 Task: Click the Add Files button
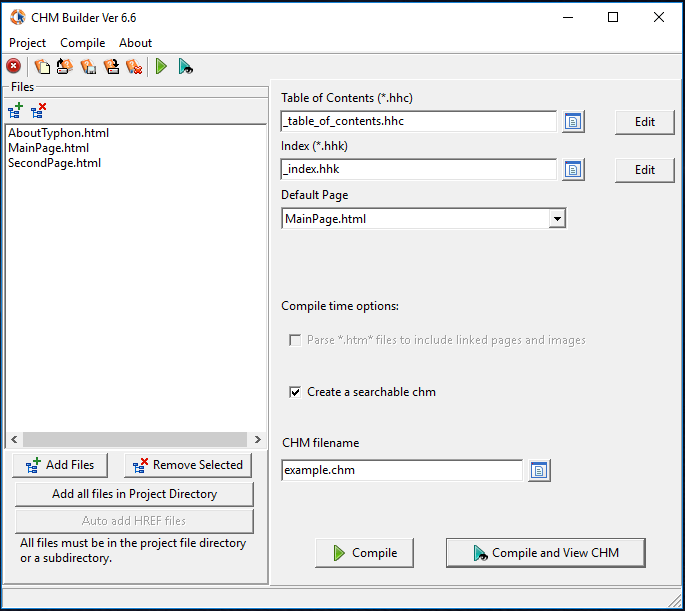[60, 465]
